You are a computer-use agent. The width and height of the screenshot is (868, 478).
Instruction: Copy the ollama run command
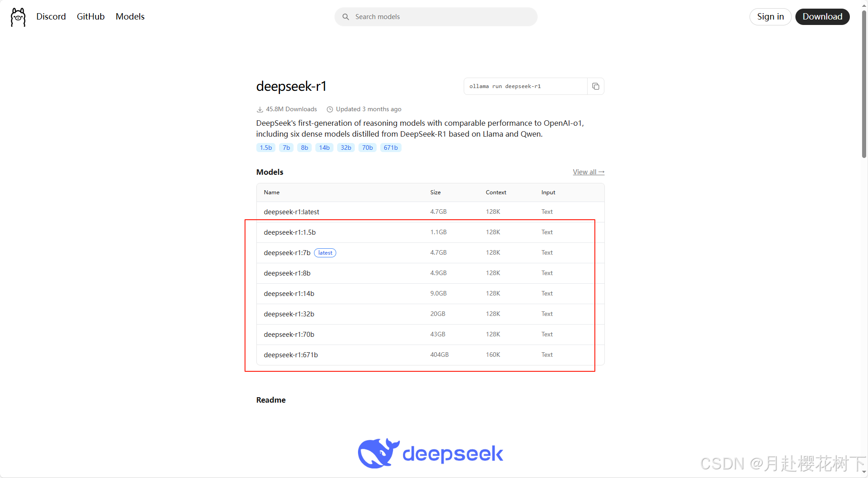tap(596, 86)
